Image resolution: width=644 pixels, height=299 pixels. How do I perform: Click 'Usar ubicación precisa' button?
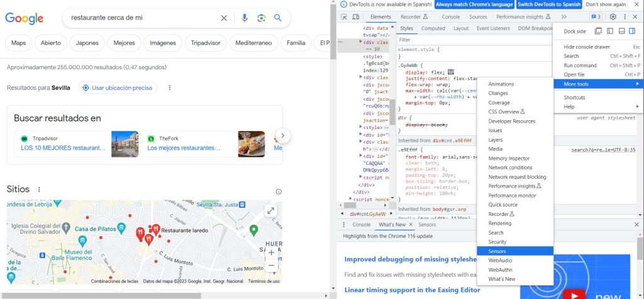(x=118, y=87)
